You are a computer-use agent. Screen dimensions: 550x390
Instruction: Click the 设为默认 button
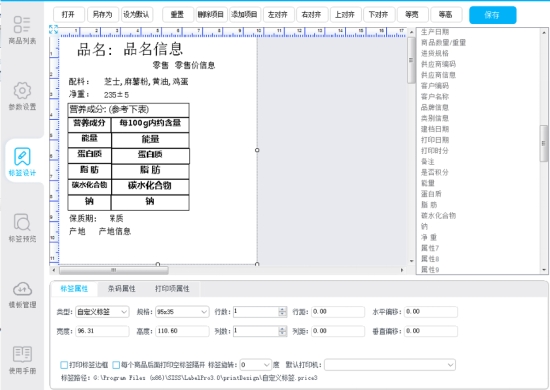coord(136,14)
